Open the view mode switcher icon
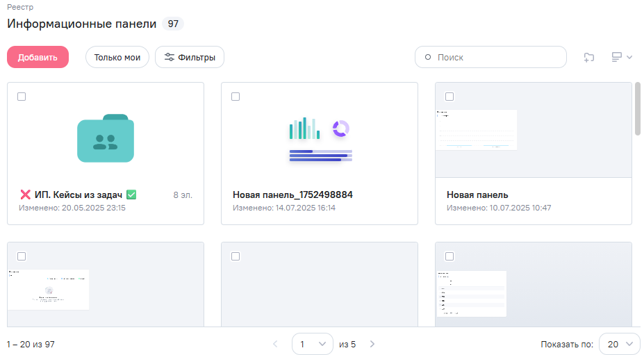 click(x=621, y=58)
